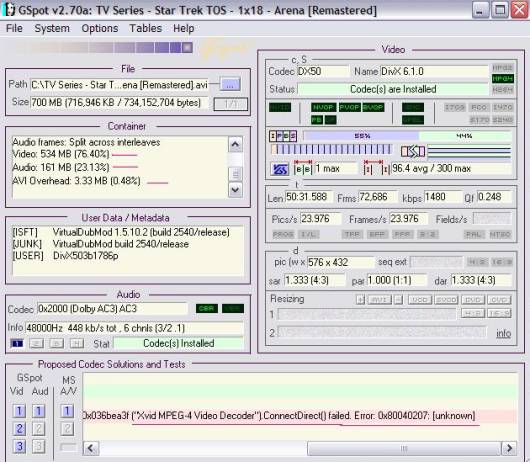530x462 pixels.
Task: Click the Frames/s 23.976 field
Action: point(409,219)
